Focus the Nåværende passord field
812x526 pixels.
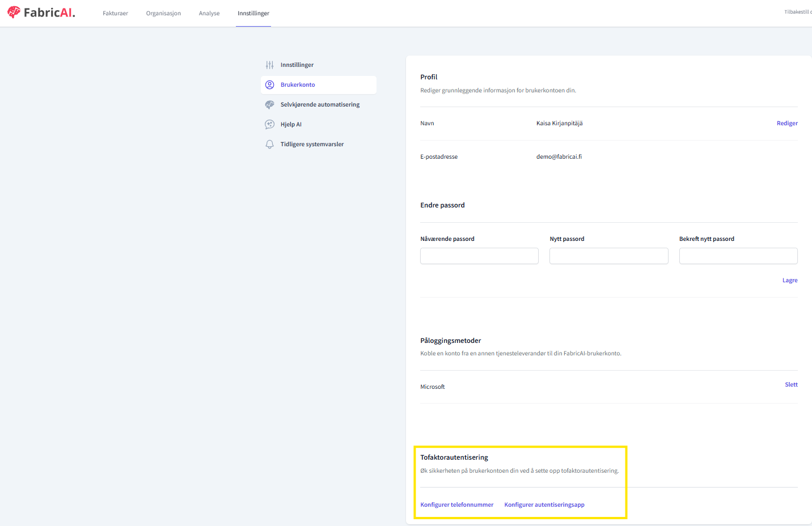(x=479, y=256)
